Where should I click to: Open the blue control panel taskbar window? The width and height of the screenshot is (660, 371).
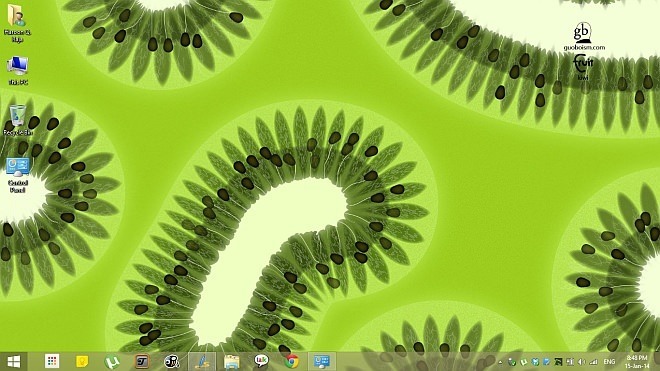tap(322, 361)
